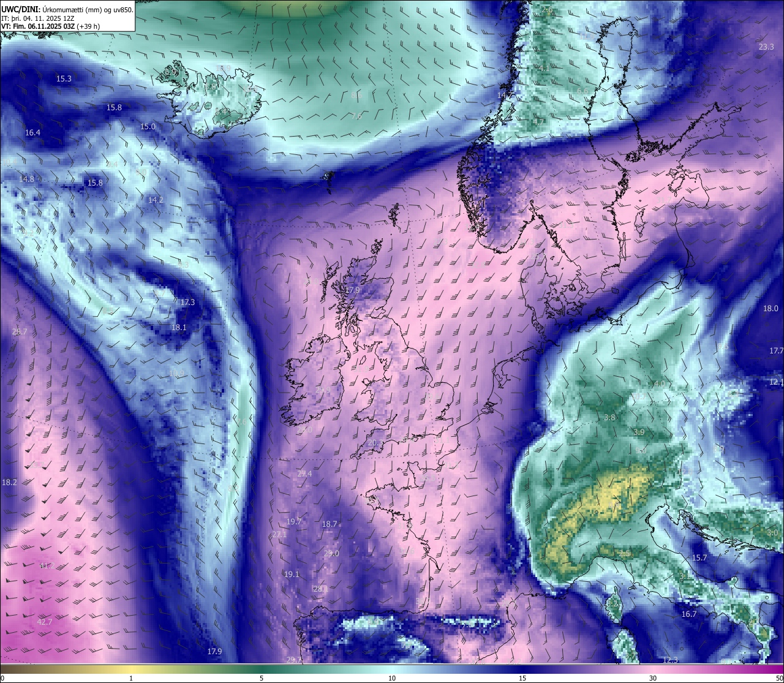Select the 23.3 value label
784x683 pixels.
(766, 47)
